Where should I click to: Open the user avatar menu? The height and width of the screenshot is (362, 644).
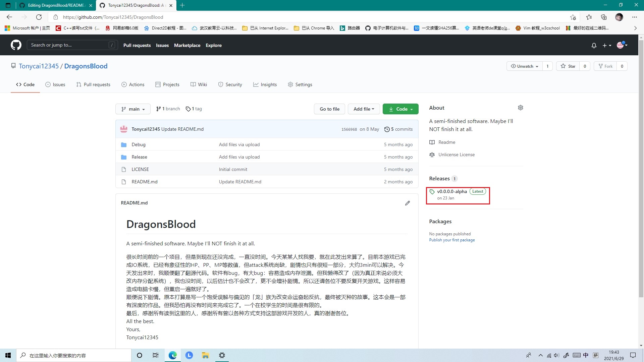pos(622,45)
